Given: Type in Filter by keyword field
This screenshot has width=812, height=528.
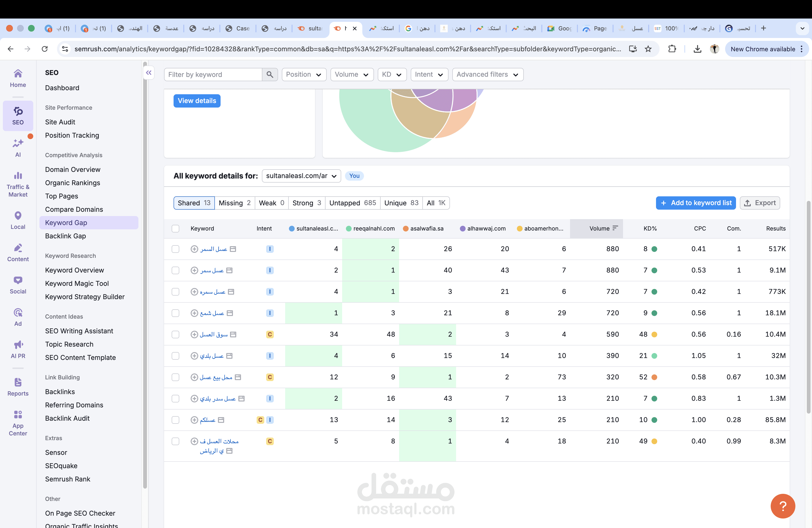Looking at the screenshot, I should (x=213, y=74).
